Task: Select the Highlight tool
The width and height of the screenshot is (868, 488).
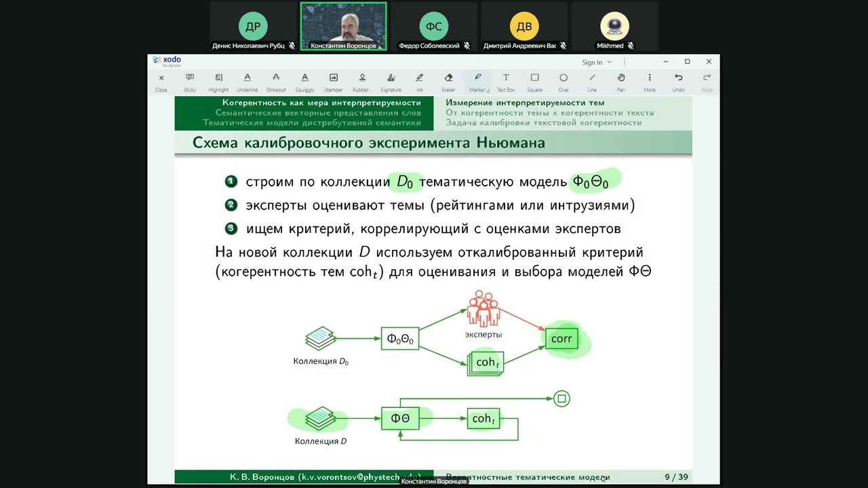Action: (x=218, y=82)
